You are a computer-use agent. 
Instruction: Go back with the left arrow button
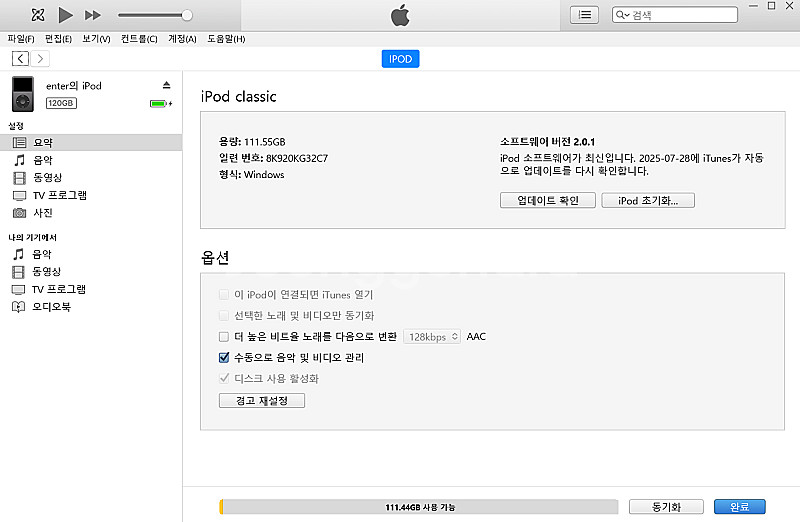(x=20, y=59)
